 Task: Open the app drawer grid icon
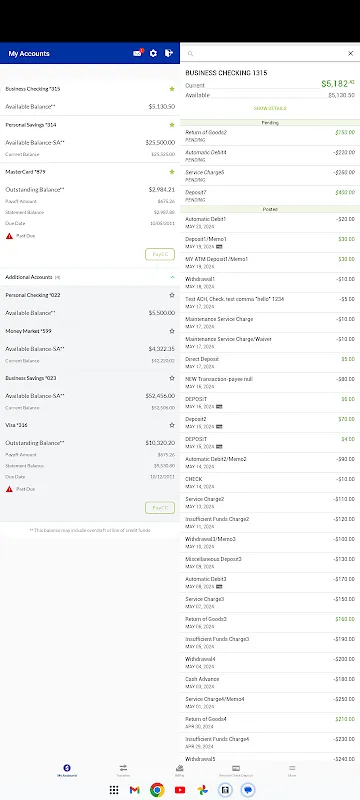114,790
